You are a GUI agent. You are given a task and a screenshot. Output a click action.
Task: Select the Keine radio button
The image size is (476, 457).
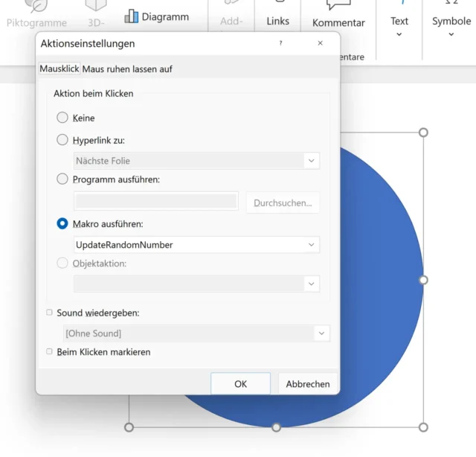[62, 118]
